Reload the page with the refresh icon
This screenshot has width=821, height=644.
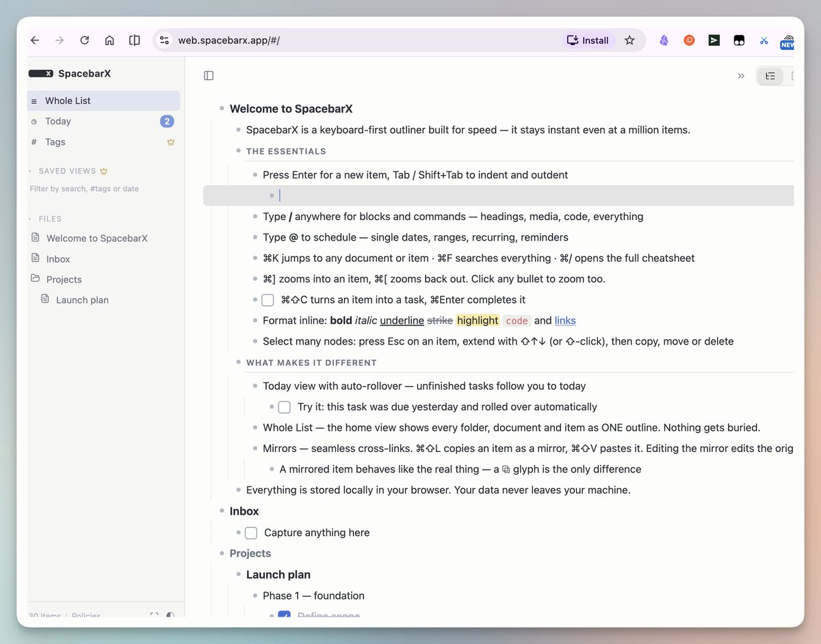[85, 40]
